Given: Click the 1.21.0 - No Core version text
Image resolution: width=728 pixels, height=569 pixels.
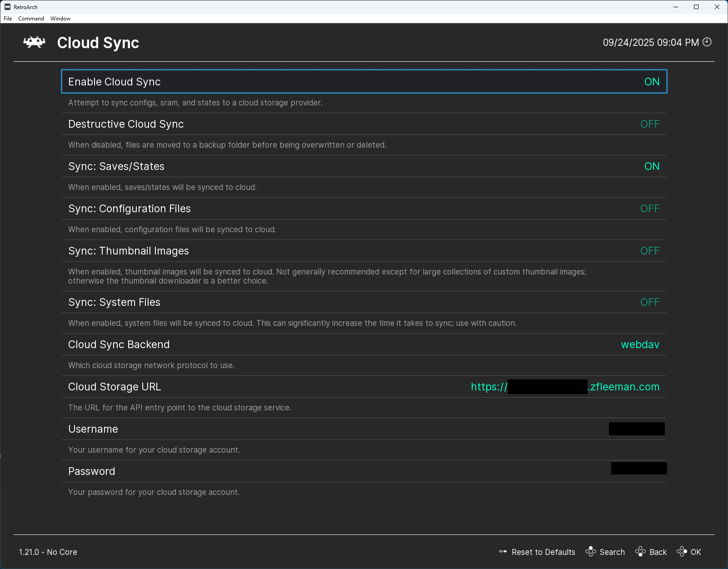Looking at the screenshot, I should click(48, 552).
